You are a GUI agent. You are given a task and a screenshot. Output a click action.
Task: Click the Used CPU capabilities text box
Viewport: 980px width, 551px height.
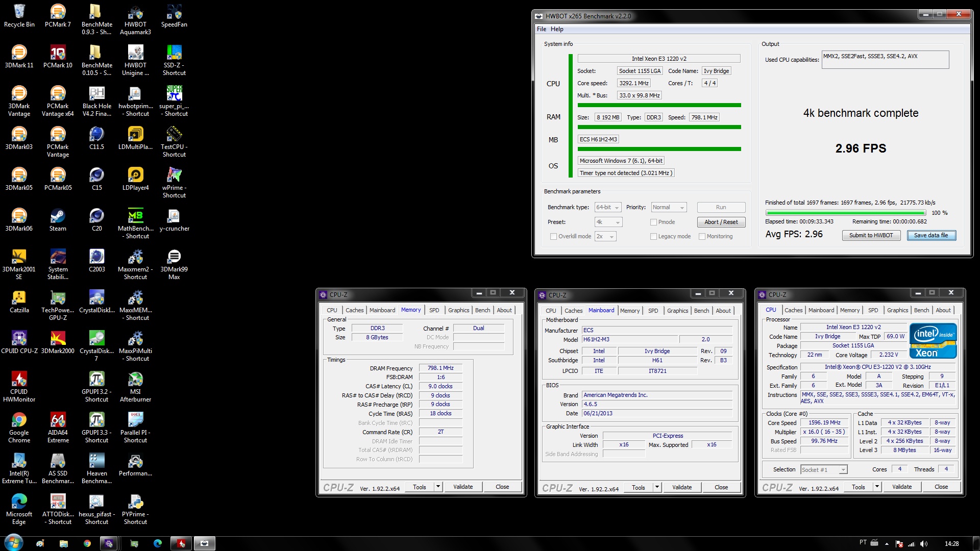click(885, 60)
